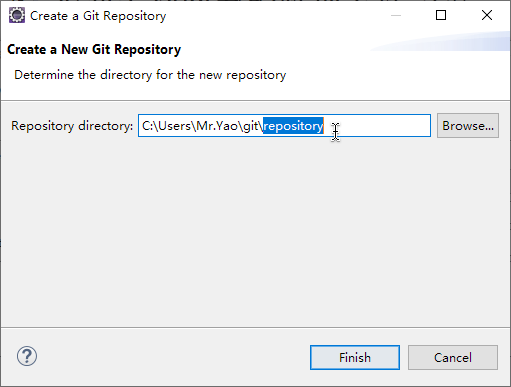Minimize the Create a Git Repository dialog

[x=396, y=15]
